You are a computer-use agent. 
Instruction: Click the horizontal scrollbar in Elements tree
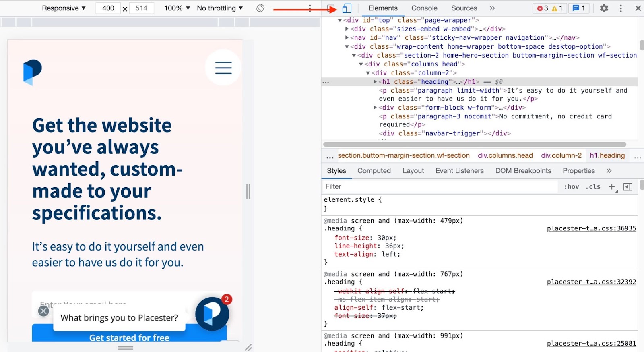[475, 144]
